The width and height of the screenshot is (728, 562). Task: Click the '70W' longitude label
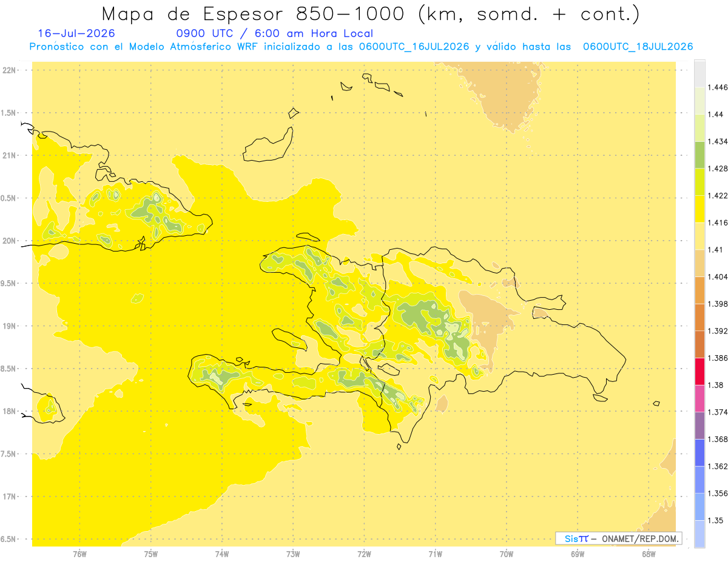pos(507,554)
